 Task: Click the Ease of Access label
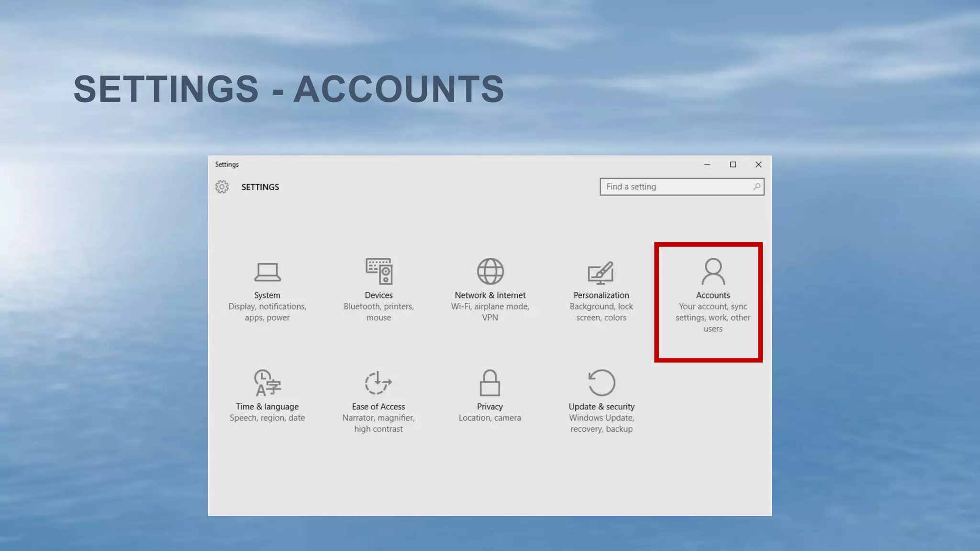[379, 407]
